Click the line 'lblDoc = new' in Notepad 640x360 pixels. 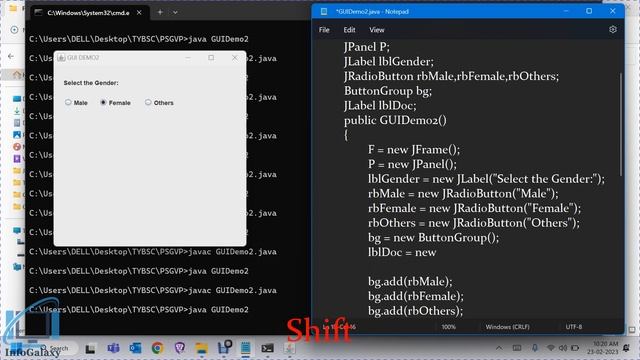click(x=402, y=252)
